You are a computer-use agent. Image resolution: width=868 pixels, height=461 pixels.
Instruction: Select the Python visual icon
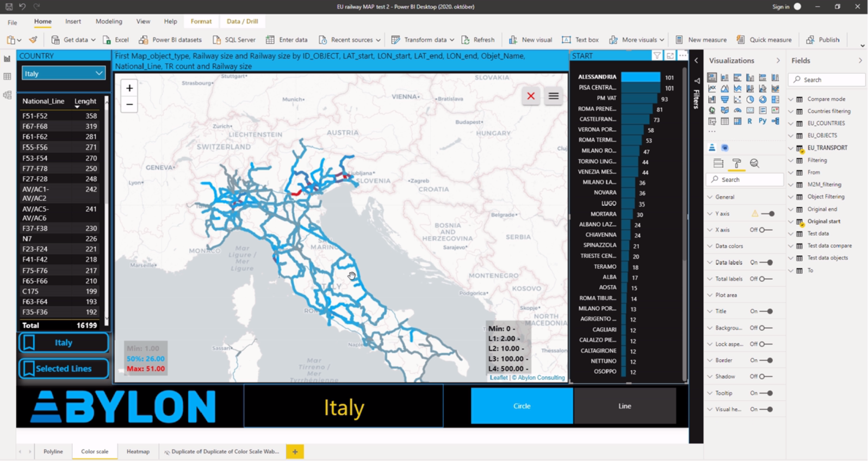pyautogui.click(x=762, y=121)
